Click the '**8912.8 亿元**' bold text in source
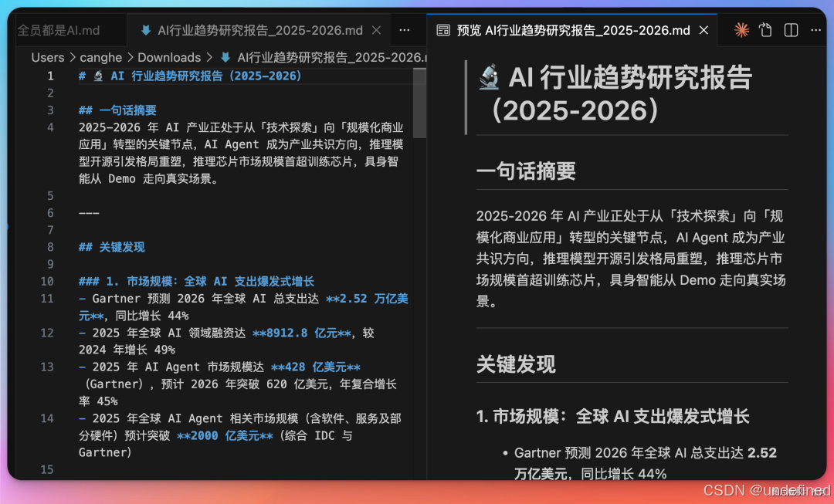Viewport: 834px width, 504px height. click(302, 333)
